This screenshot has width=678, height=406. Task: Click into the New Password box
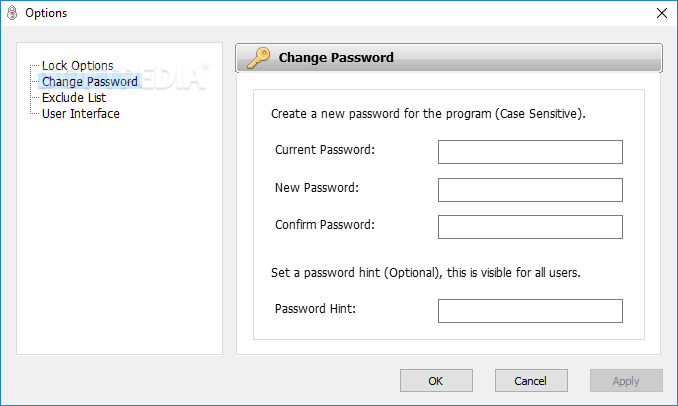click(530, 189)
